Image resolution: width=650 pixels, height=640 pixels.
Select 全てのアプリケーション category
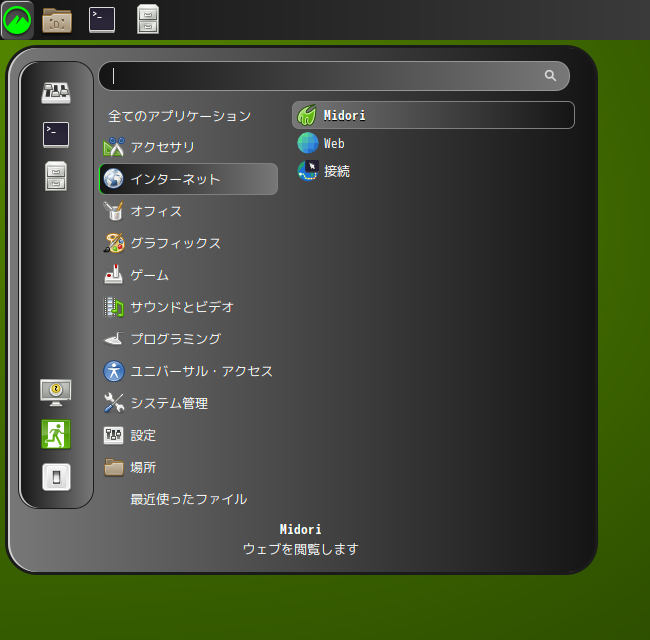179,116
